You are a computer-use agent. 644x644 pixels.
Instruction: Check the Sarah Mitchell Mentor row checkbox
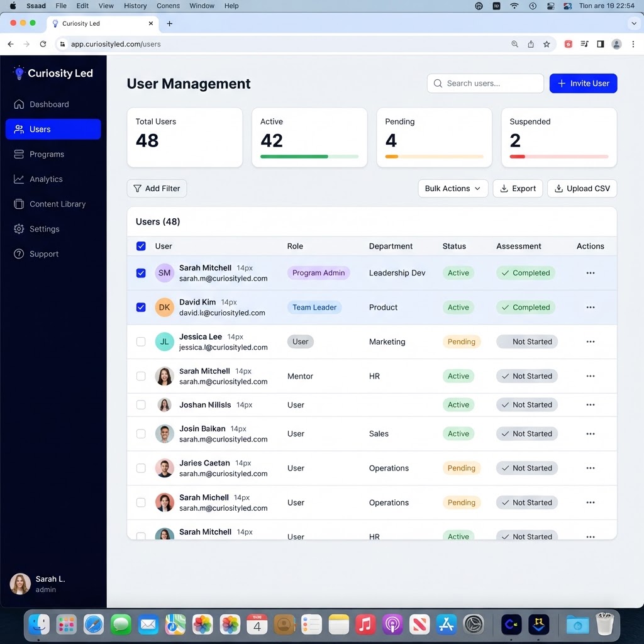click(141, 376)
